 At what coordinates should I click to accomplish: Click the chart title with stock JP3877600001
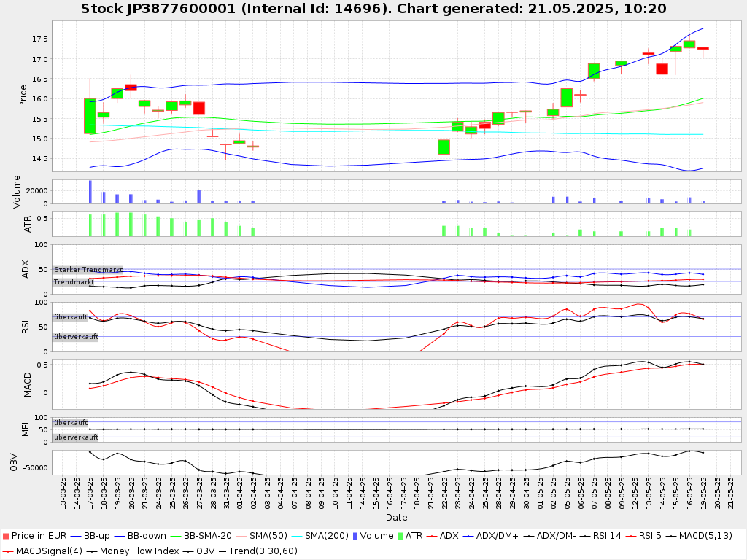373,9
